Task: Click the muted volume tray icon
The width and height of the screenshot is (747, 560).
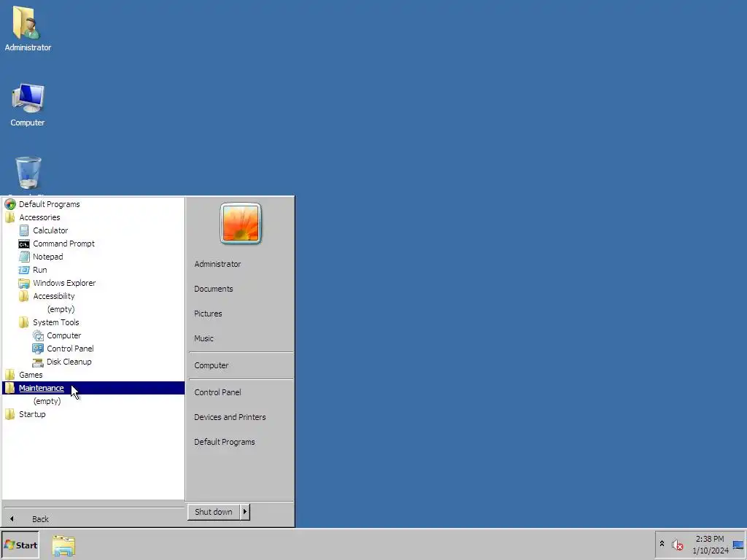Action: pos(677,545)
